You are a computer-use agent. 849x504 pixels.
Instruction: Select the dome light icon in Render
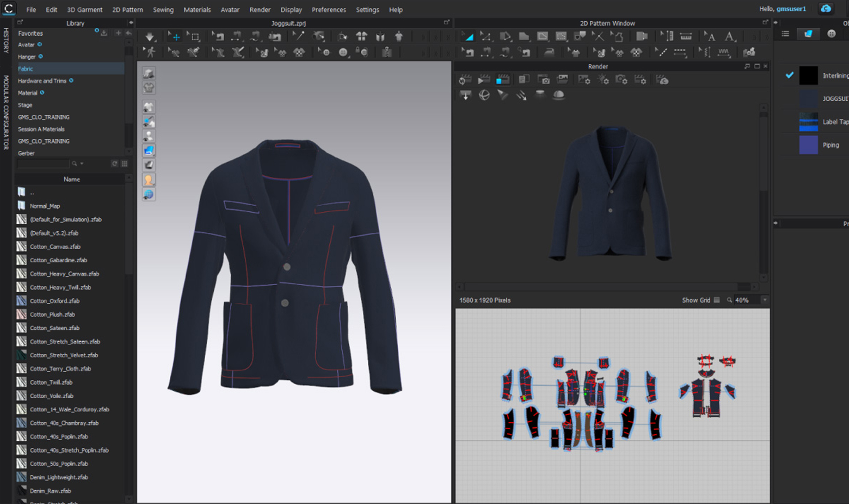click(558, 95)
